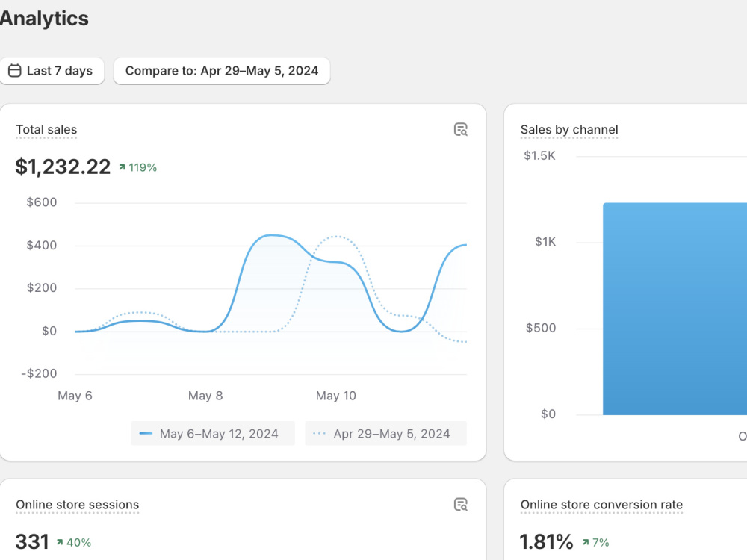Click the Sales by channel title

coord(569,129)
